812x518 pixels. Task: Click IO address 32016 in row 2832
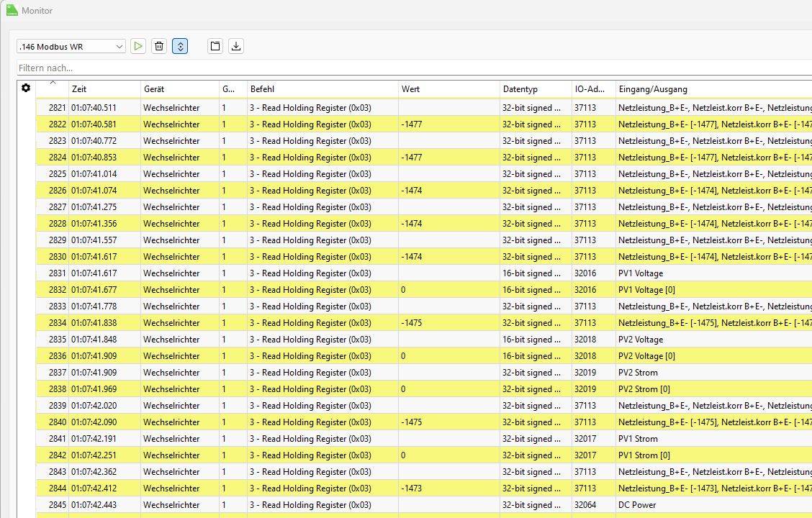(x=585, y=290)
